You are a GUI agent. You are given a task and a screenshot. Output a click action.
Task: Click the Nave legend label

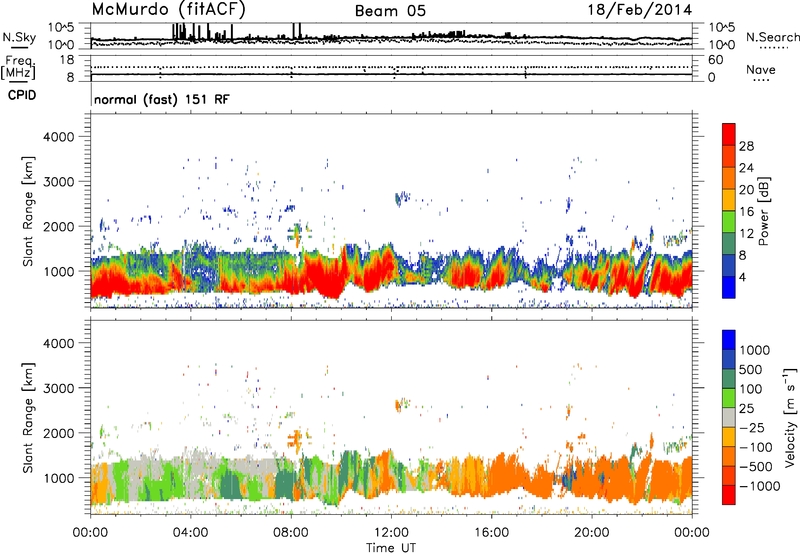point(761,70)
